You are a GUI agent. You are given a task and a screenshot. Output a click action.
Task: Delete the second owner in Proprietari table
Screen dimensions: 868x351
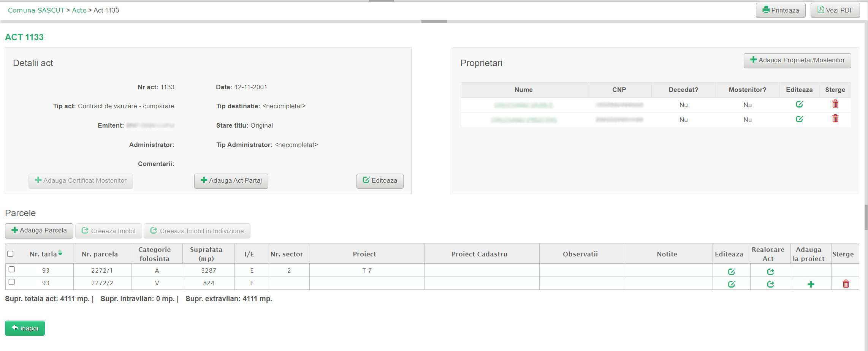[x=835, y=119]
